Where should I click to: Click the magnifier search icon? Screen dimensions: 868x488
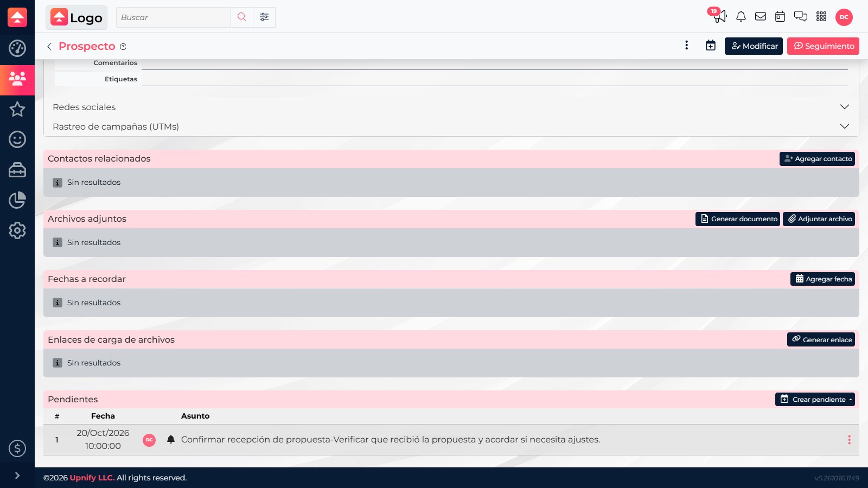click(x=242, y=17)
